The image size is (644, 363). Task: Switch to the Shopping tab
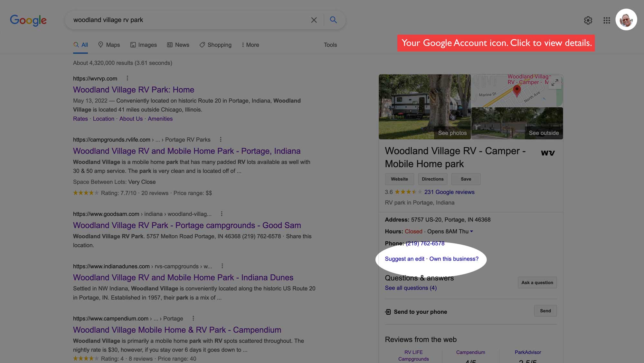pos(215,45)
